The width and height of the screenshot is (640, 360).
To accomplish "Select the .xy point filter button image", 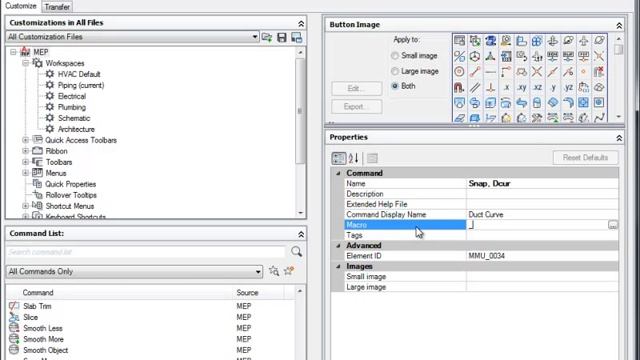I will pyautogui.click(x=522, y=87).
